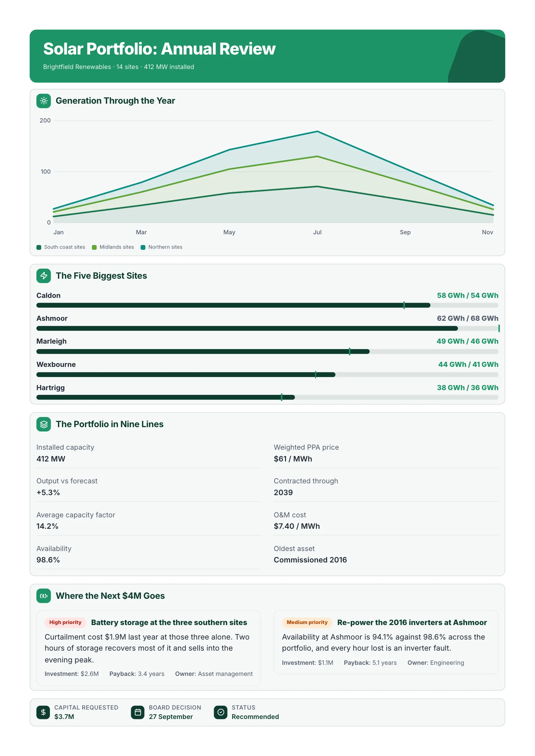
Task: Click the "Payback: 3.4 years" detail
Action: [137, 674]
